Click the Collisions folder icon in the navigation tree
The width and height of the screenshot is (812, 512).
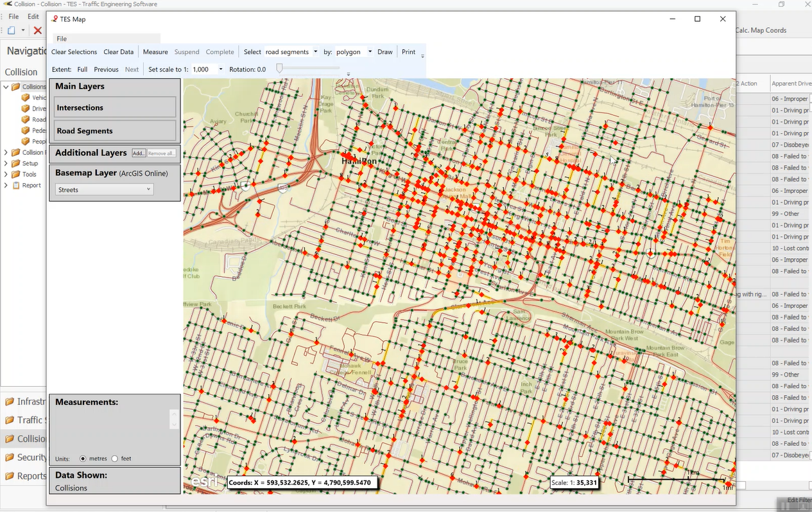click(15, 87)
